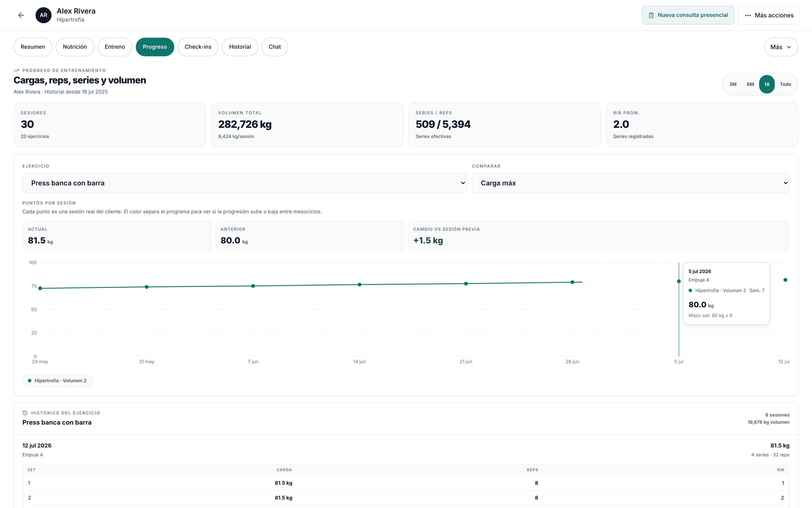
Task: Click the 21 jun data point on chart
Action: pos(466,284)
